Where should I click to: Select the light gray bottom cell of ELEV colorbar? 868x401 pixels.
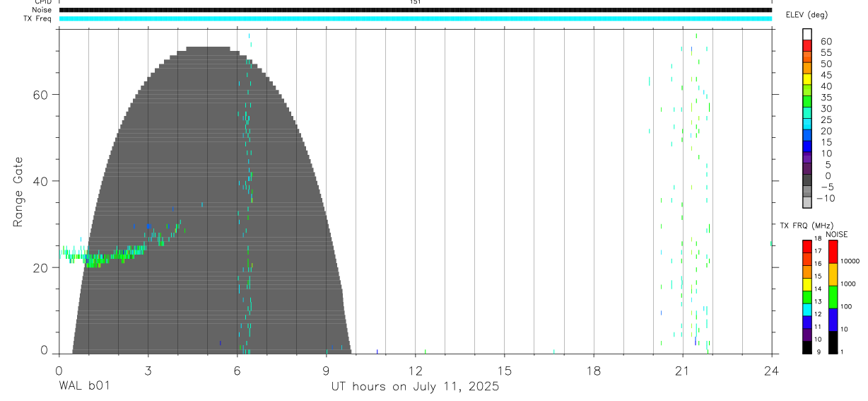click(x=807, y=202)
